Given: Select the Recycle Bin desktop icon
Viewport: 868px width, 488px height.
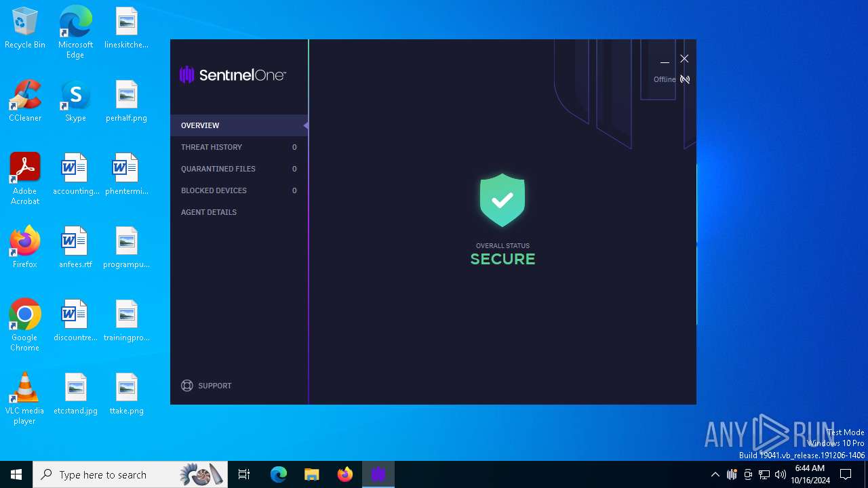Looking at the screenshot, I should point(25,28).
